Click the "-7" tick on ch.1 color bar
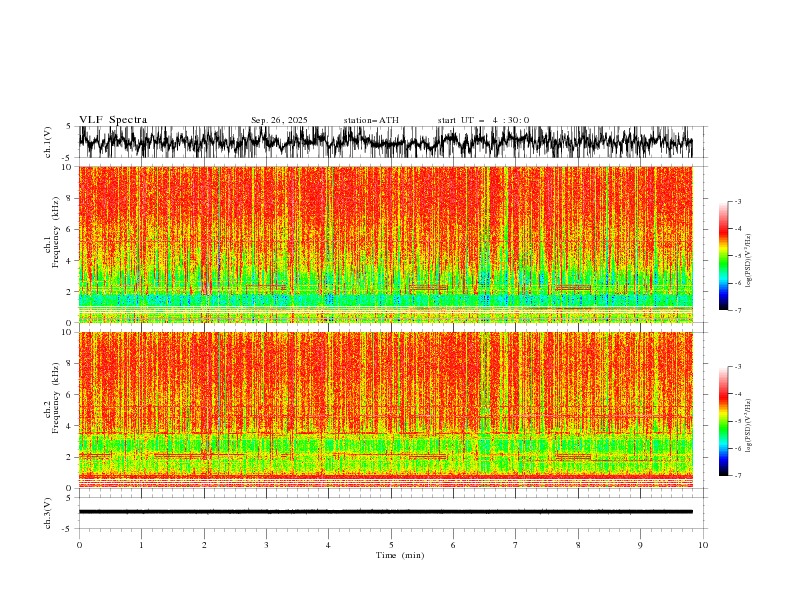This screenshot has width=792, height=612. click(x=738, y=310)
